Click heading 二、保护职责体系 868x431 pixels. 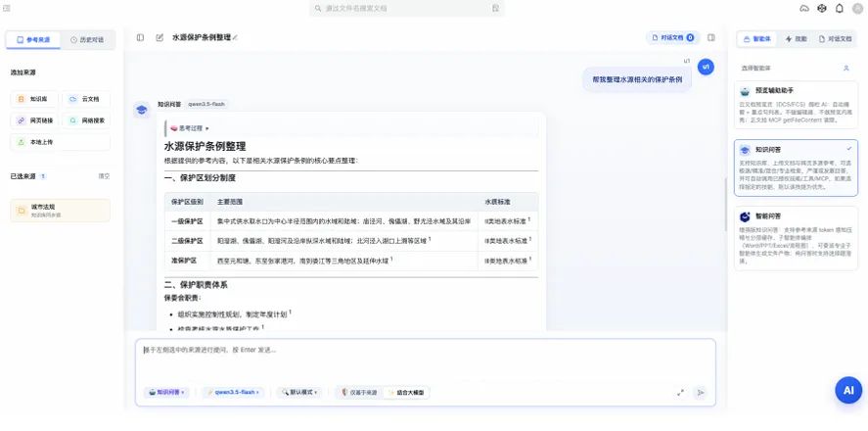[x=196, y=285]
